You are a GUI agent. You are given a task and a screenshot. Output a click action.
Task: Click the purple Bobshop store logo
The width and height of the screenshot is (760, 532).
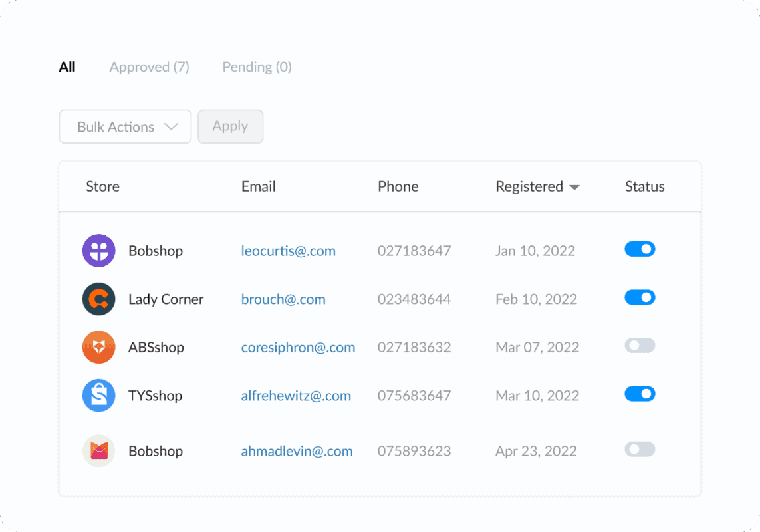(98, 251)
